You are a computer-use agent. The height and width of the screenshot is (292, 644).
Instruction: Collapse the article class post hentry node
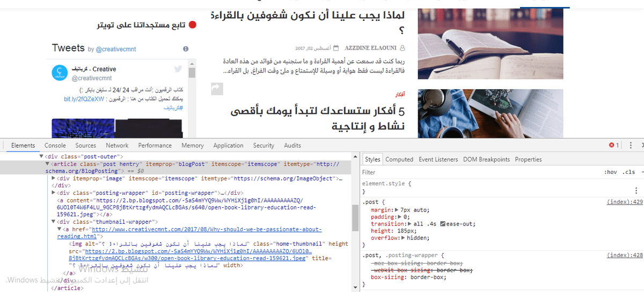pyautogui.click(x=47, y=164)
